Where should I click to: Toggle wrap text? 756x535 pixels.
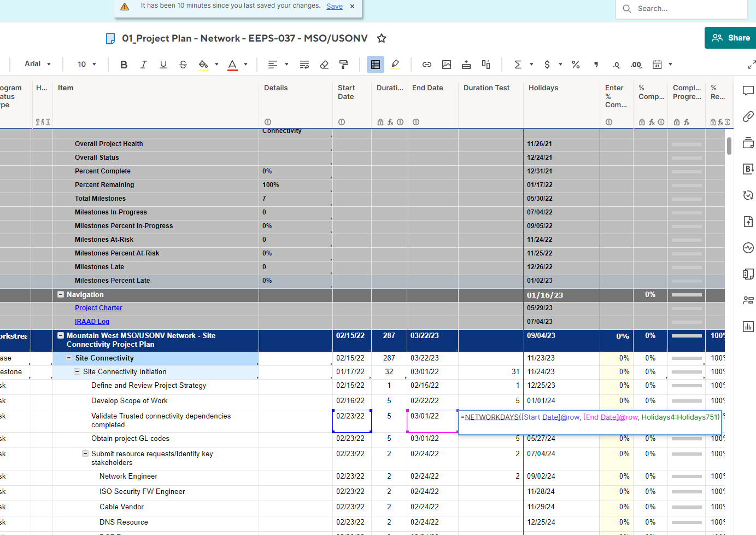[x=304, y=65]
